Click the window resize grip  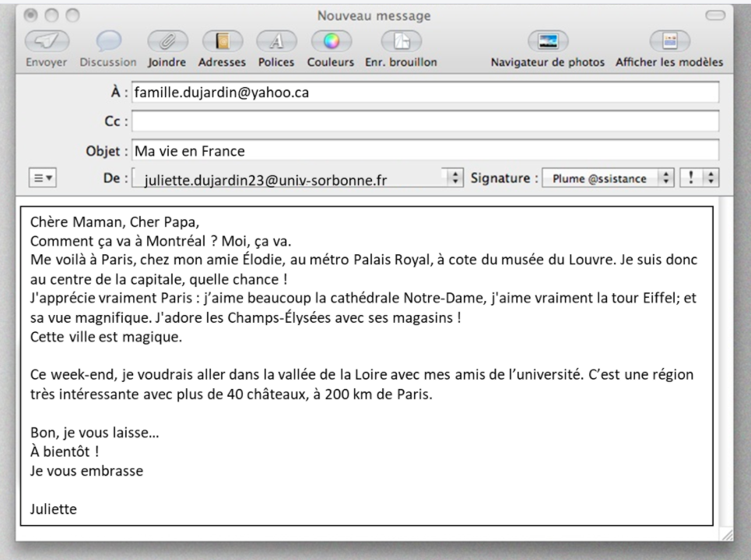click(x=727, y=536)
